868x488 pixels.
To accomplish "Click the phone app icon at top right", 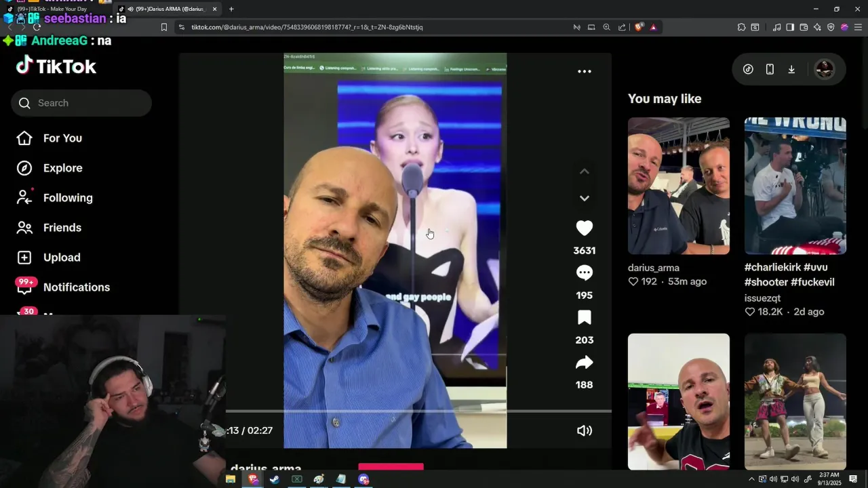I will (x=770, y=69).
